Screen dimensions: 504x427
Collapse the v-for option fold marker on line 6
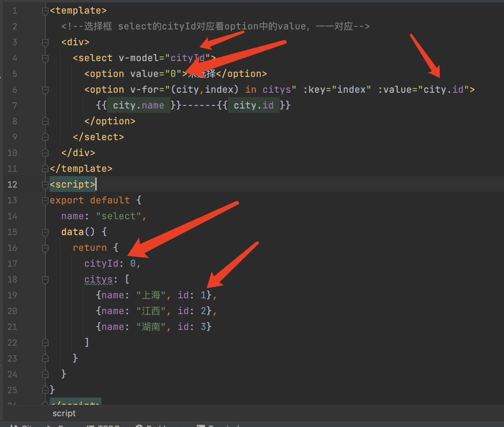click(x=45, y=90)
